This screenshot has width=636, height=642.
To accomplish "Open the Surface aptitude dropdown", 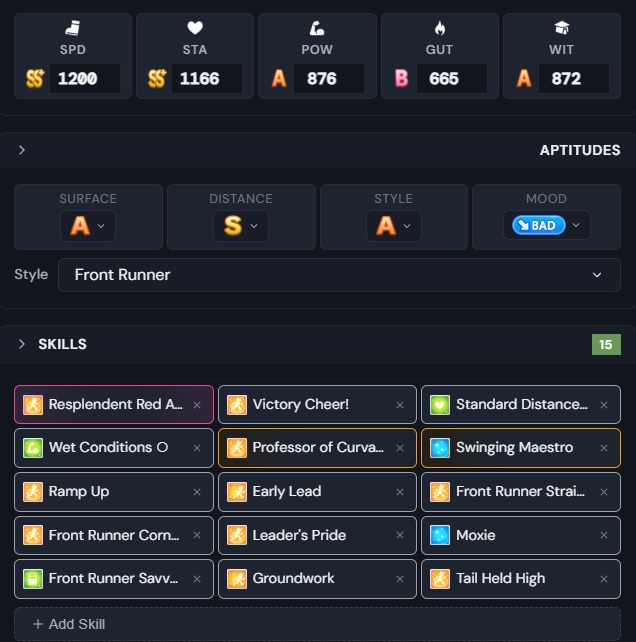I will pos(88,226).
